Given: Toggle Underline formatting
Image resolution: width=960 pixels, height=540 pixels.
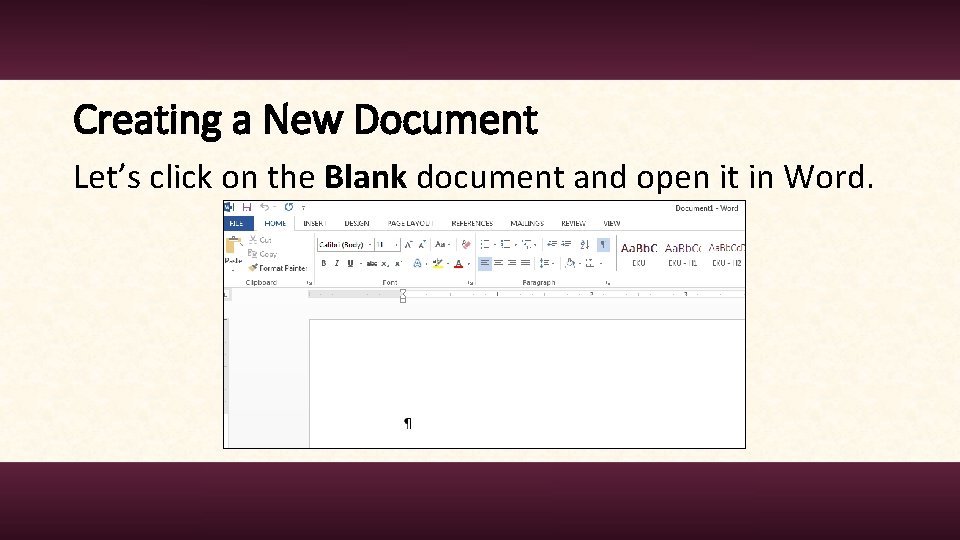Looking at the screenshot, I should point(350,263).
